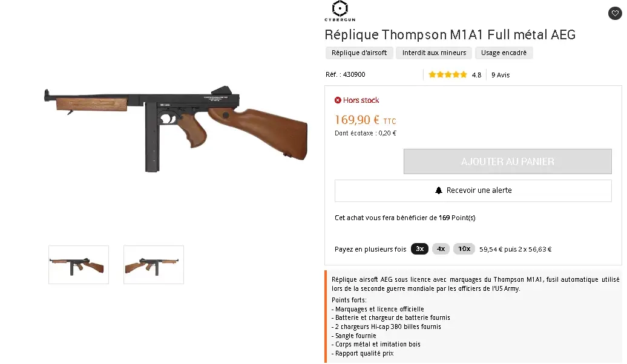Click the Réf. 430900 reference text
627x364 pixels.
point(345,74)
